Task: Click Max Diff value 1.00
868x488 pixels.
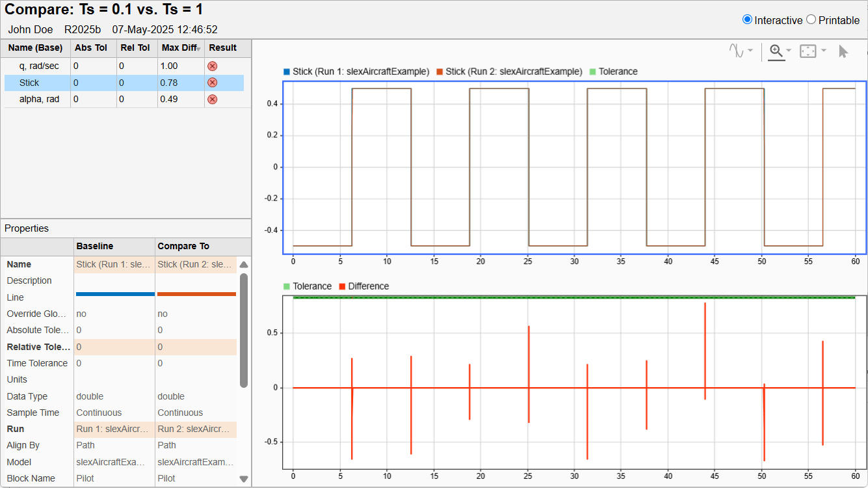Action: click(169, 66)
